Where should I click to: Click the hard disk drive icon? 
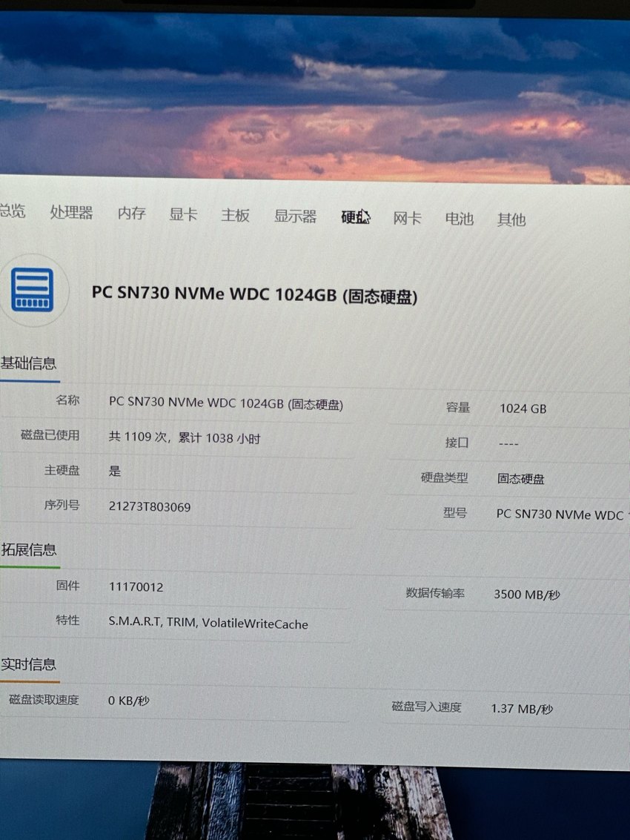pos(32,290)
